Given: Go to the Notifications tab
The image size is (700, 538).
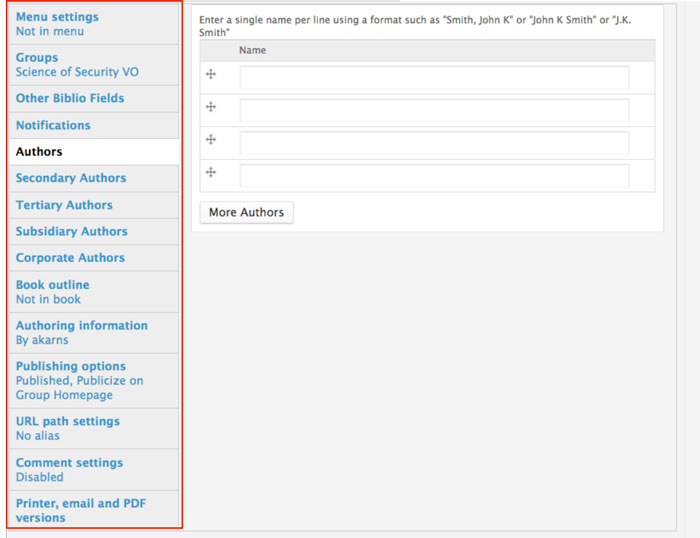Looking at the screenshot, I should tap(53, 125).
